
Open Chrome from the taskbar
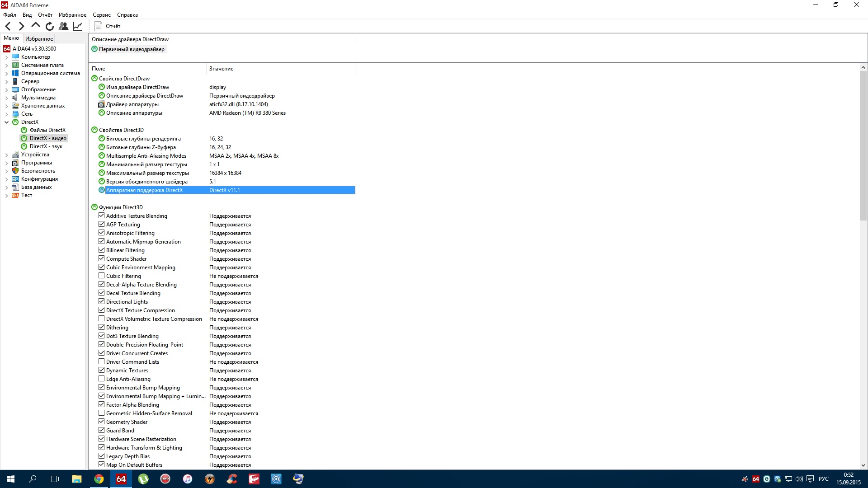pos(99,479)
